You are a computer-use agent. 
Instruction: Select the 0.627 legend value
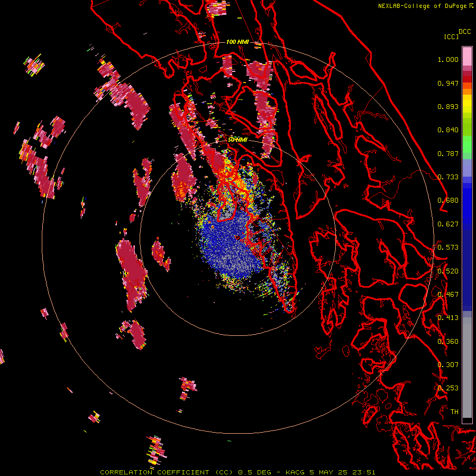tap(448, 224)
